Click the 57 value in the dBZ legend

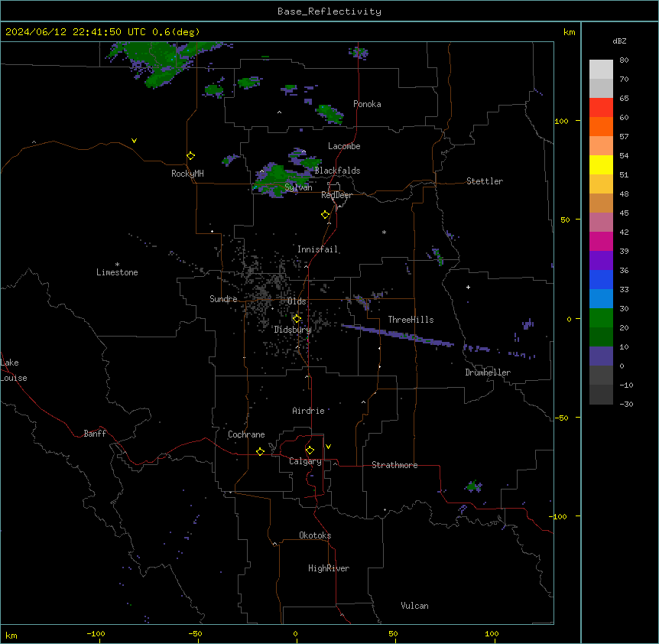(x=624, y=137)
